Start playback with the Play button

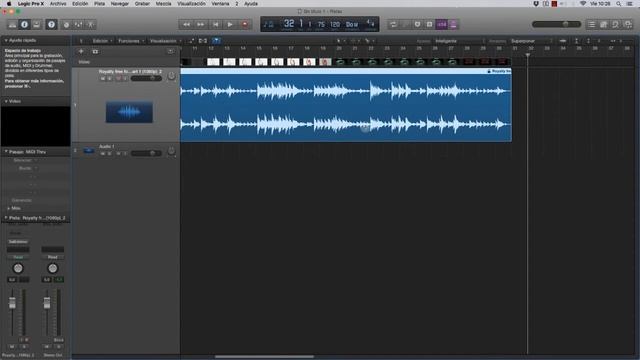pyautogui.click(x=230, y=24)
